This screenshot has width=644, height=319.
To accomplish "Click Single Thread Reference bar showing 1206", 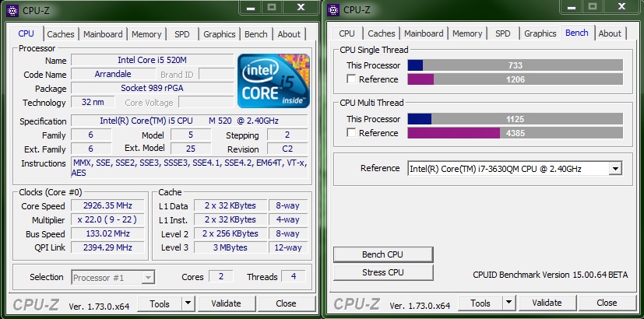I will (x=515, y=79).
